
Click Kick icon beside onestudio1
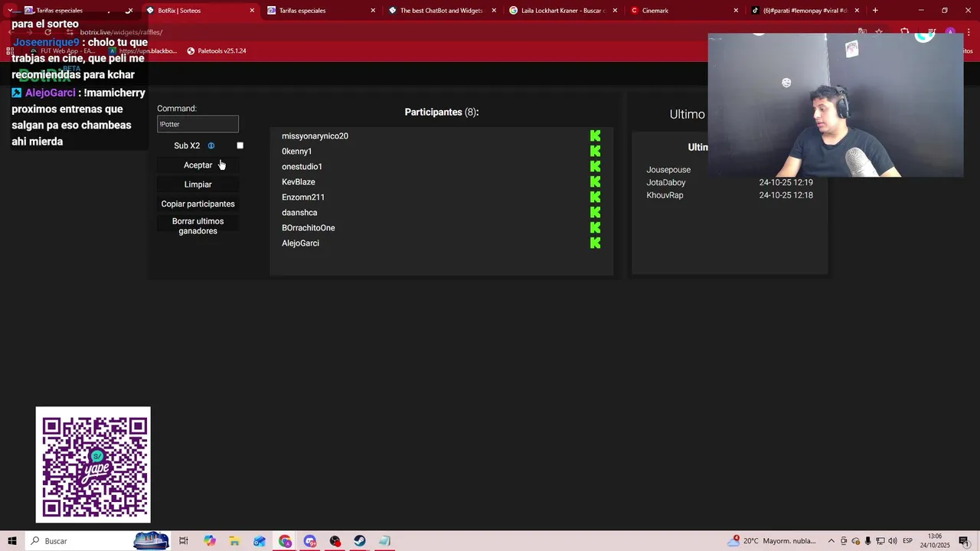pos(595,167)
